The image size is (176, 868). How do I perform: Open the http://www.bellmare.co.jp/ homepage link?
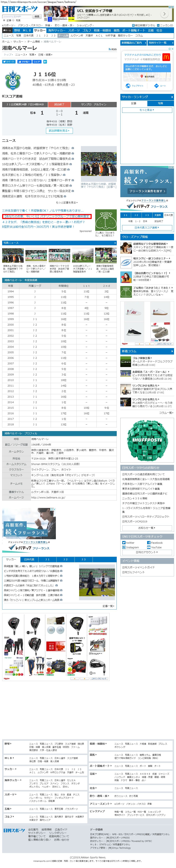click(x=48, y=497)
